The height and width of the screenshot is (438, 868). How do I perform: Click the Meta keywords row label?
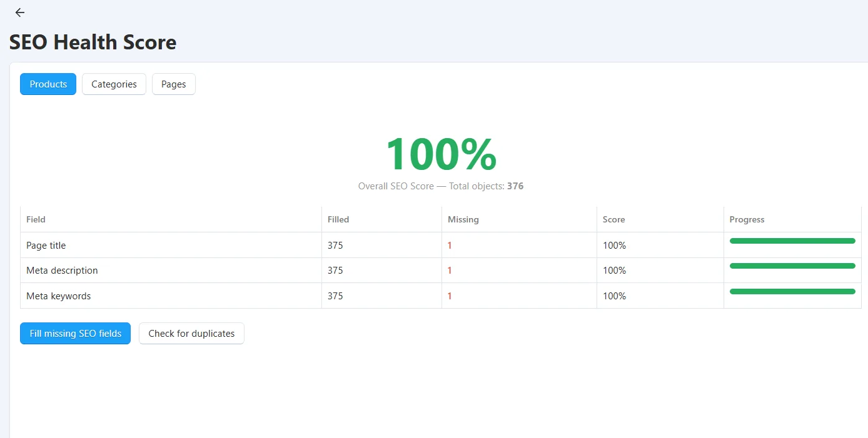coord(58,296)
